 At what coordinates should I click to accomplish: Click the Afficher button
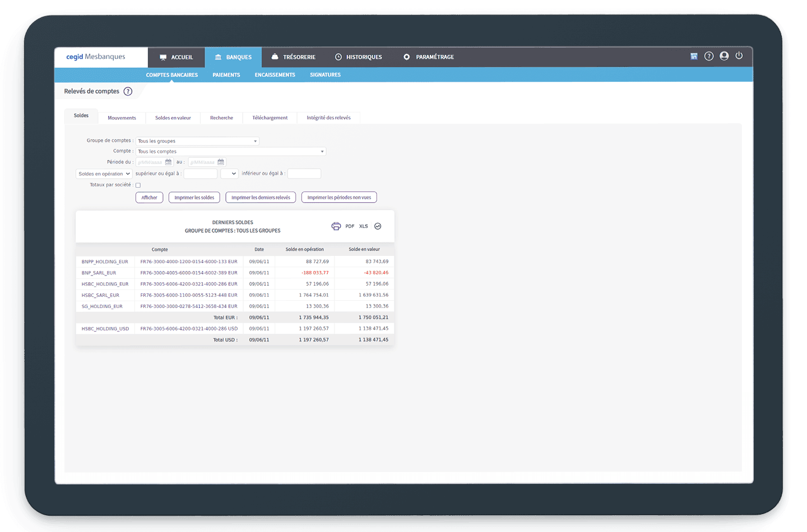tap(149, 198)
